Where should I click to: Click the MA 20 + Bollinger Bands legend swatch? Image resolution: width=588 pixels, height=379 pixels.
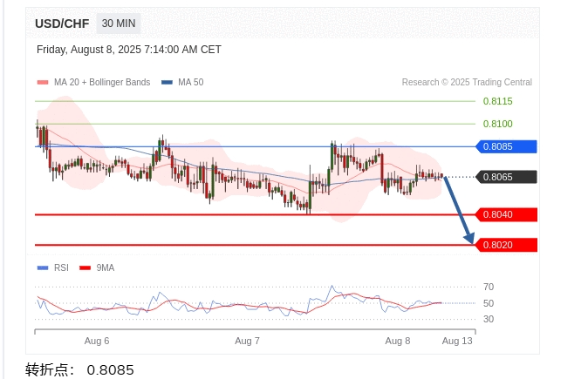point(43,83)
